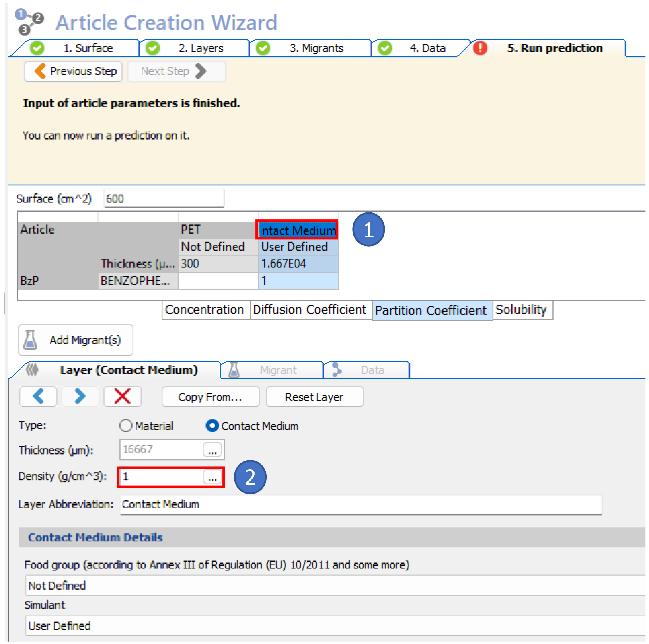This screenshot has height=644, width=649.
Task: Open the Food group dropdown
Action: pyautogui.click(x=335, y=585)
